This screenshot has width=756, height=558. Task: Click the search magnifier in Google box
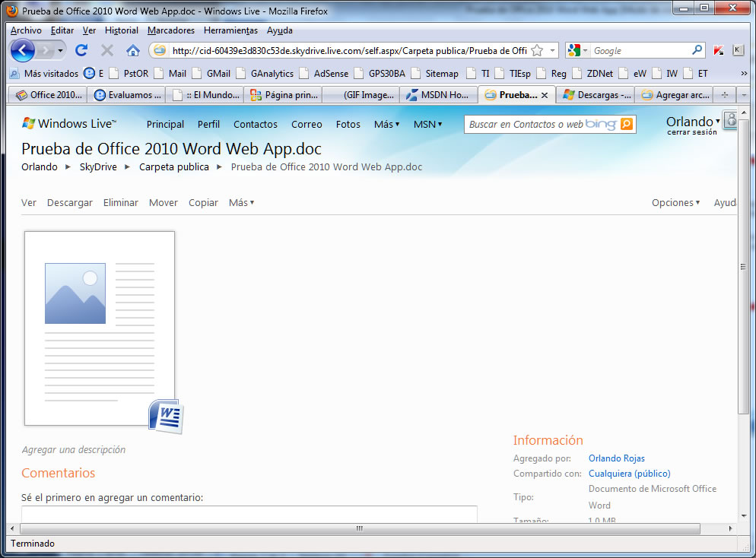pos(697,50)
